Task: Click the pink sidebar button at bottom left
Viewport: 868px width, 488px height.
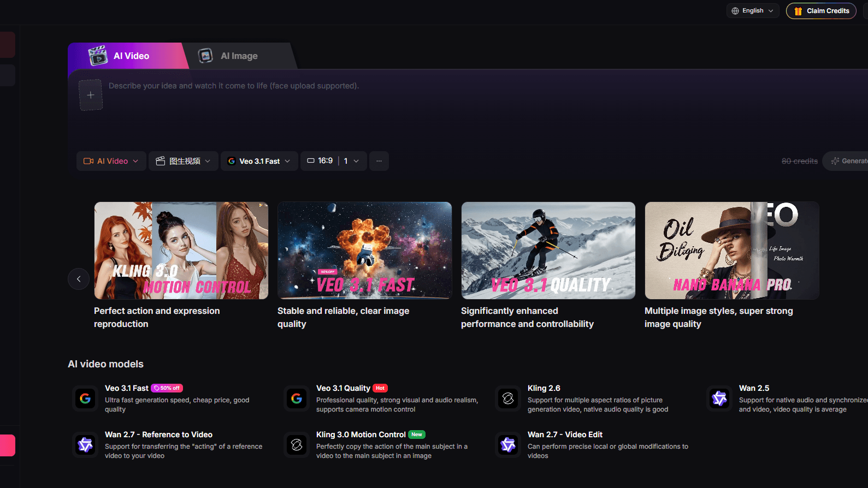Action: click(8, 445)
